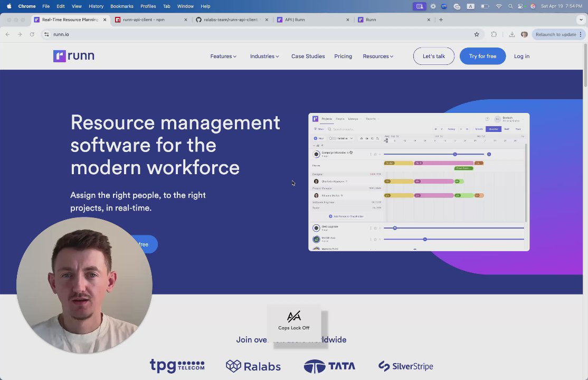Close the API | Runn tab
The width and height of the screenshot is (588, 380).
[348, 20]
